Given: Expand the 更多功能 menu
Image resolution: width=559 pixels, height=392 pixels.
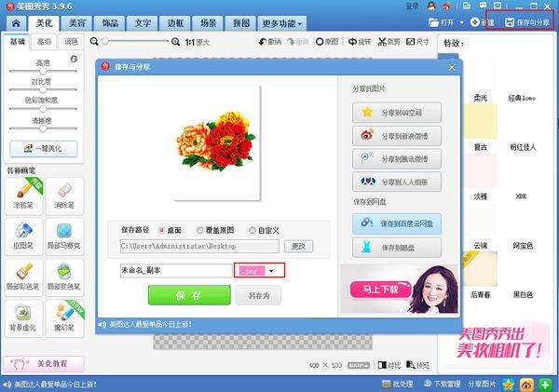Looking at the screenshot, I should (281, 23).
